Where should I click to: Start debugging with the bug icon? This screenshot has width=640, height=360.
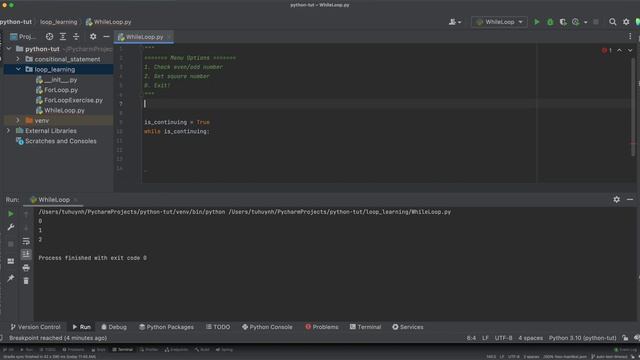(x=550, y=22)
